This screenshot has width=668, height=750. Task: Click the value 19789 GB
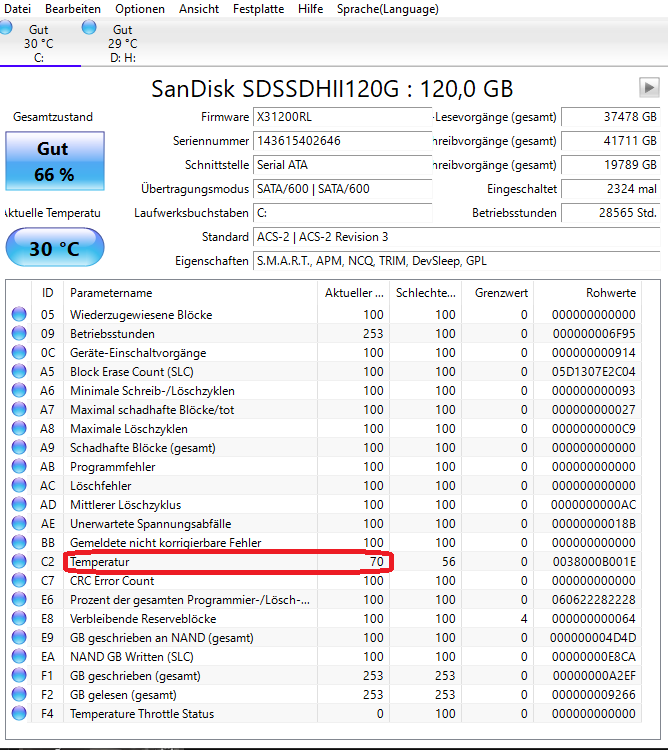click(x=611, y=165)
